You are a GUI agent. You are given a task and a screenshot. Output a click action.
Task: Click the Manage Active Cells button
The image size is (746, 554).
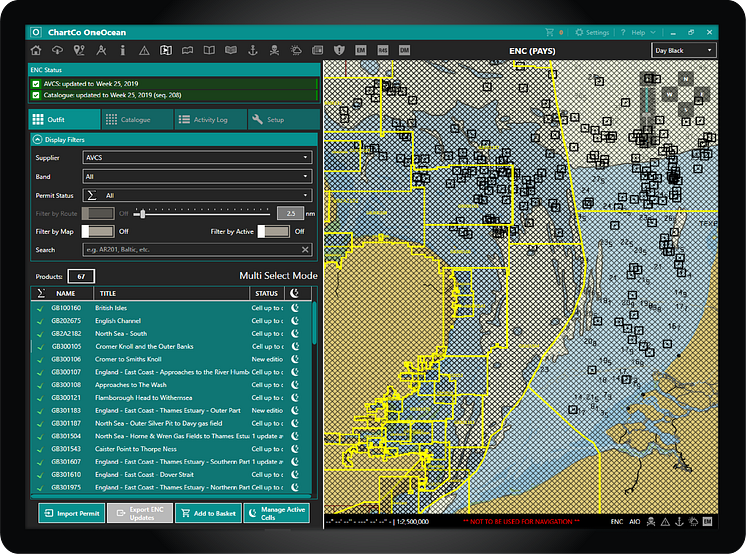coord(277,513)
